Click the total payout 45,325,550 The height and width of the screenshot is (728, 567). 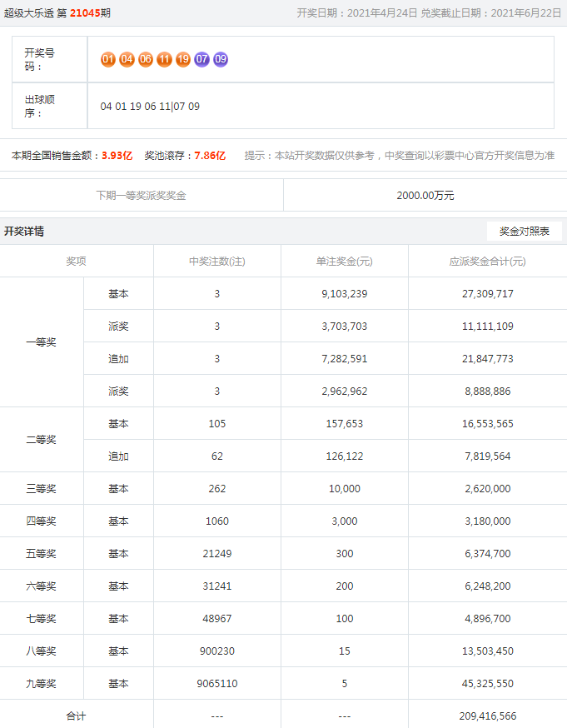click(x=488, y=684)
